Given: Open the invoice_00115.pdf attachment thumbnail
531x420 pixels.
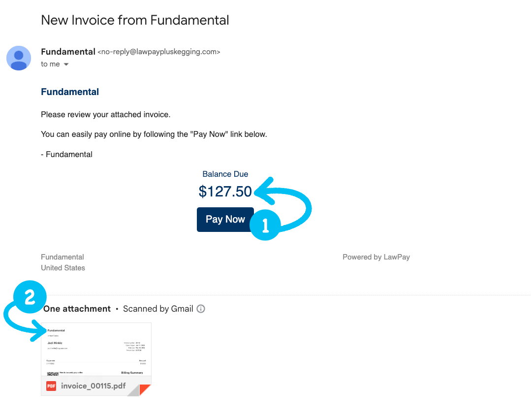Looking at the screenshot, I should [x=96, y=350].
